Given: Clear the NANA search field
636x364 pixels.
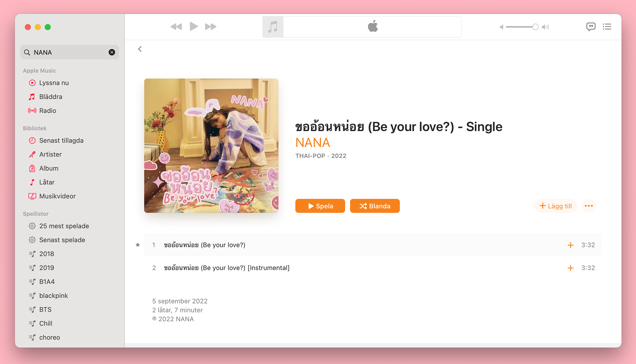Looking at the screenshot, I should click(x=112, y=52).
